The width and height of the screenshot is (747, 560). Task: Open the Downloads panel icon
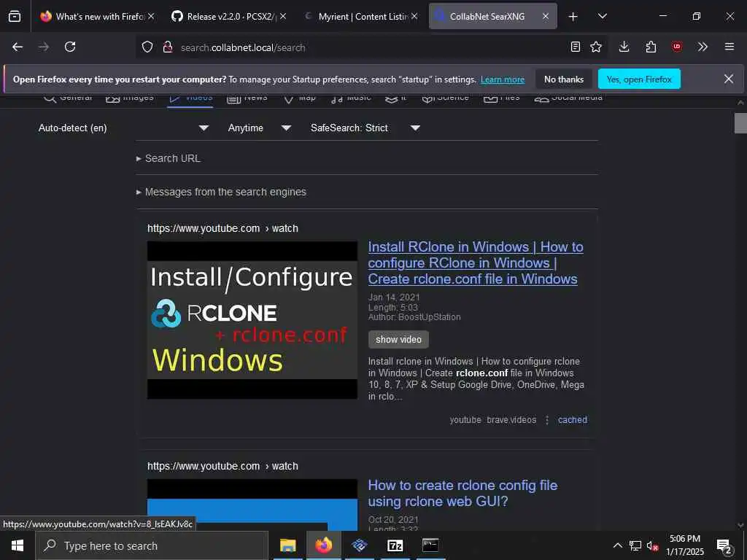[624, 47]
